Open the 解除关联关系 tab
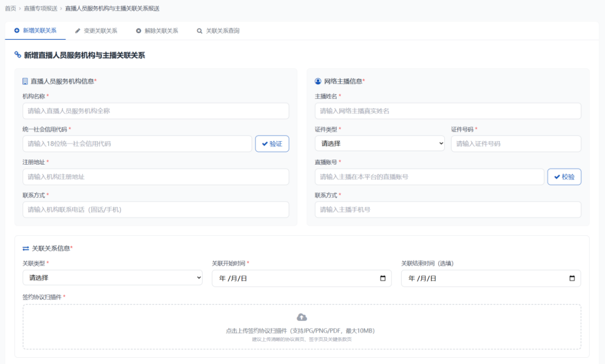Image resolution: width=605 pixels, height=364 pixels. click(x=157, y=31)
